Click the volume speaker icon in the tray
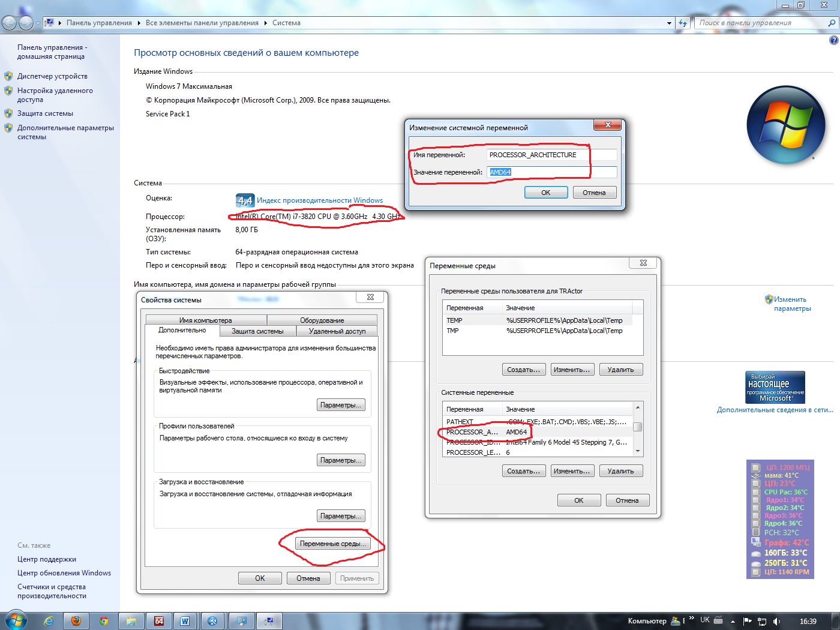This screenshot has width=840, height=630. coord(777,621)
